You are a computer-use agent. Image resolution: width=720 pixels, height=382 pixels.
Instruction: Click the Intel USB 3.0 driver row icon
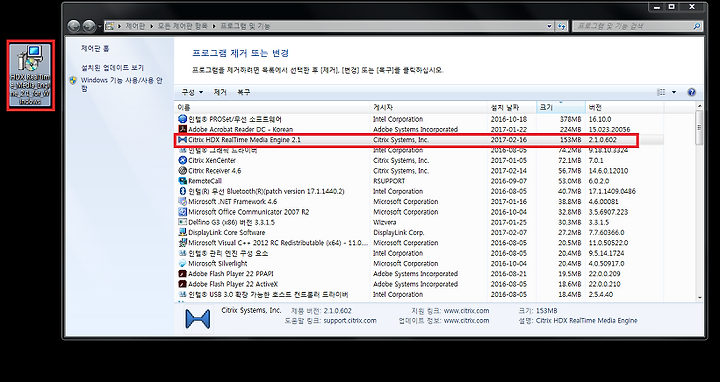182,294
